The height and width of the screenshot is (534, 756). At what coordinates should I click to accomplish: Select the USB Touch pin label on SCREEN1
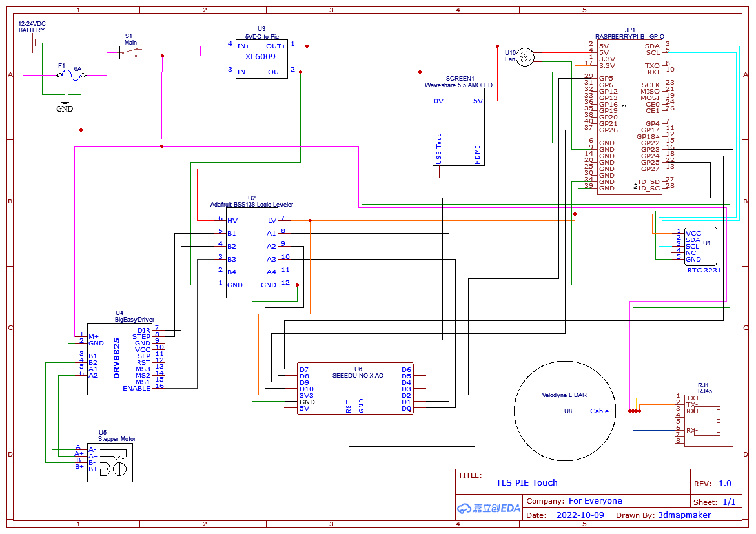point(439,147)
